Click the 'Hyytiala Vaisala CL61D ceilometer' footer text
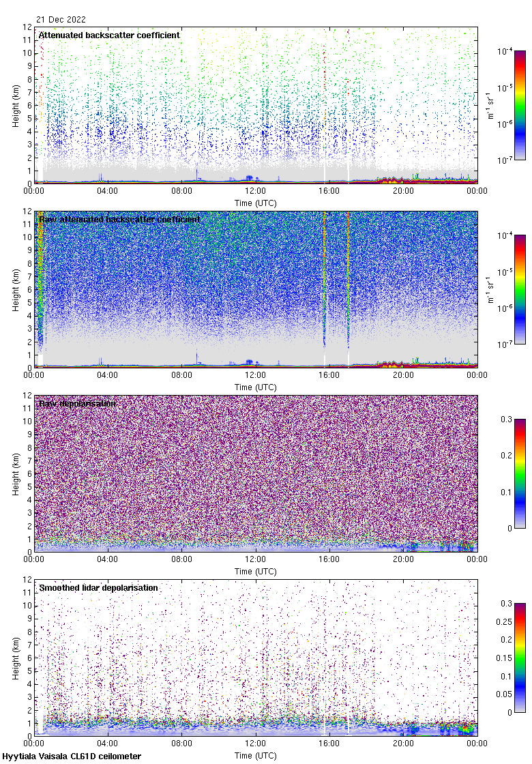The height and width of the screenshot is (764, 532). [72, 756]
